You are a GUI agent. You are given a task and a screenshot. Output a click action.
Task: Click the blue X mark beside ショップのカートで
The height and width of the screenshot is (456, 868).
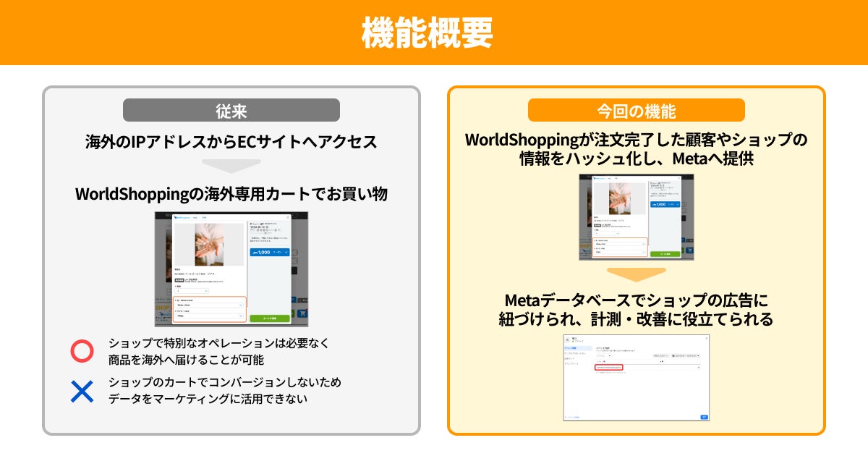pyautogui.click(x=82, y=390)
